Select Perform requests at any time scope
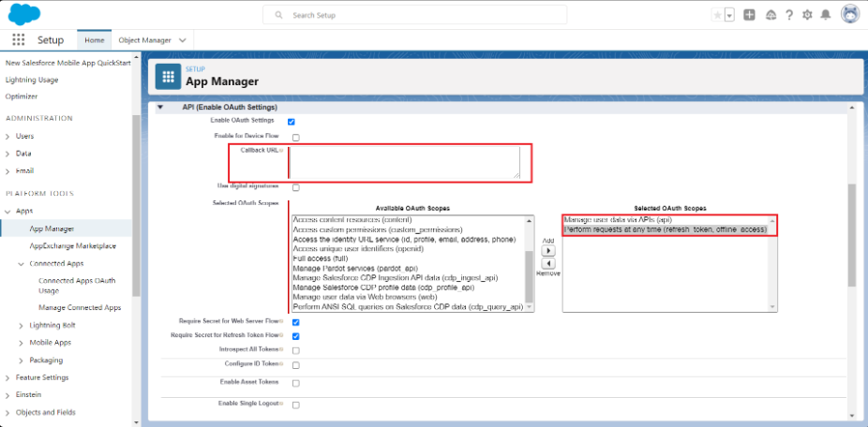The image size is (868, 427). [x=666, y=229]
